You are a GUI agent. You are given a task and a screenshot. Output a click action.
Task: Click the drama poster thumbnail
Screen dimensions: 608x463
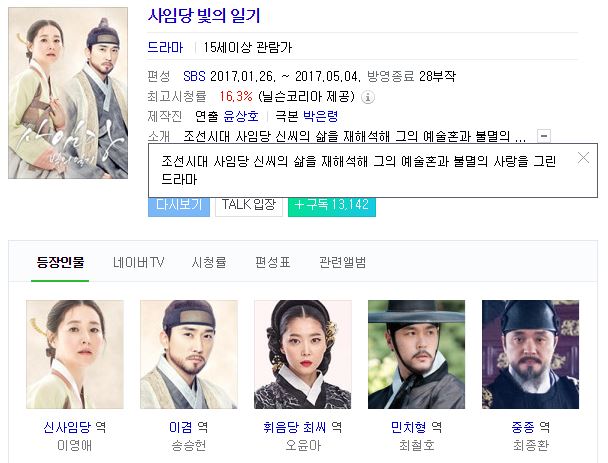[68, 93]
